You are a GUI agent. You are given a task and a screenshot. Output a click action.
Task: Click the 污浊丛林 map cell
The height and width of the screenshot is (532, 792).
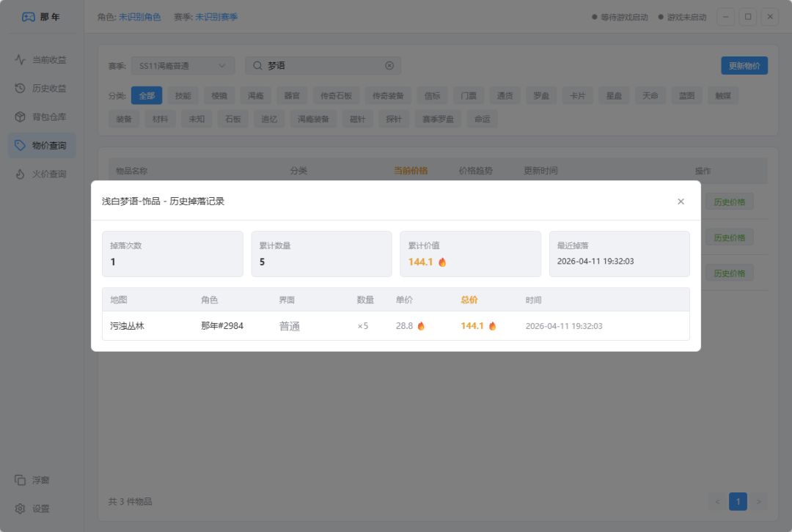128,326
